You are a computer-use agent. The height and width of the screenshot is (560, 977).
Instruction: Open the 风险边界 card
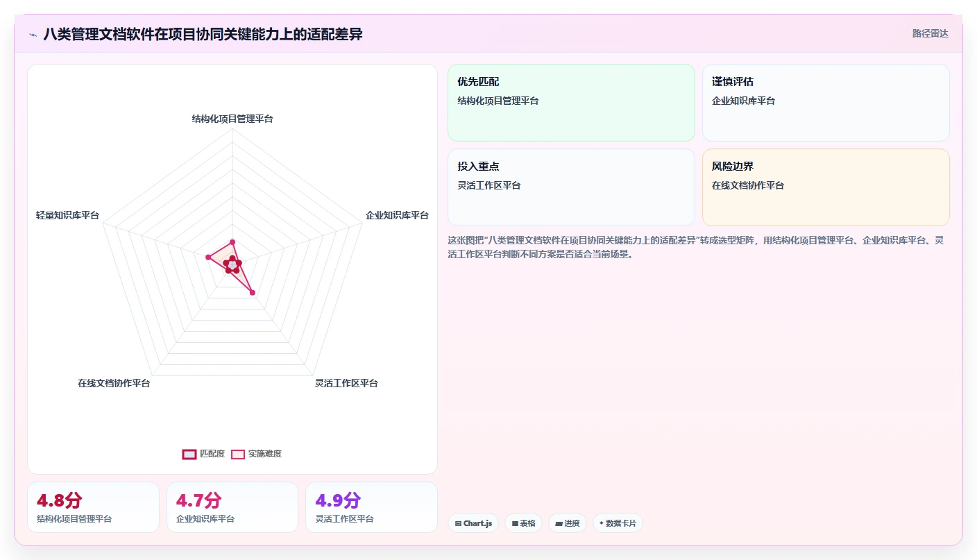coord(826,187)
